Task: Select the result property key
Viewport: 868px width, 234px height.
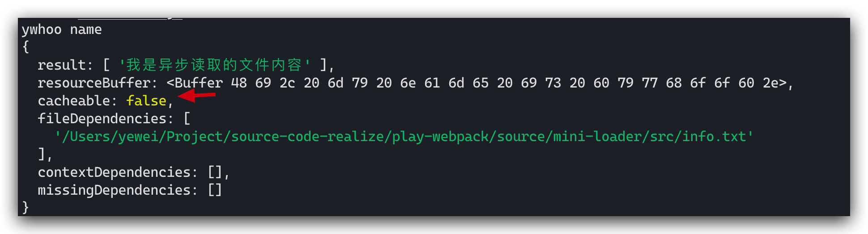Action: [62, 65]
